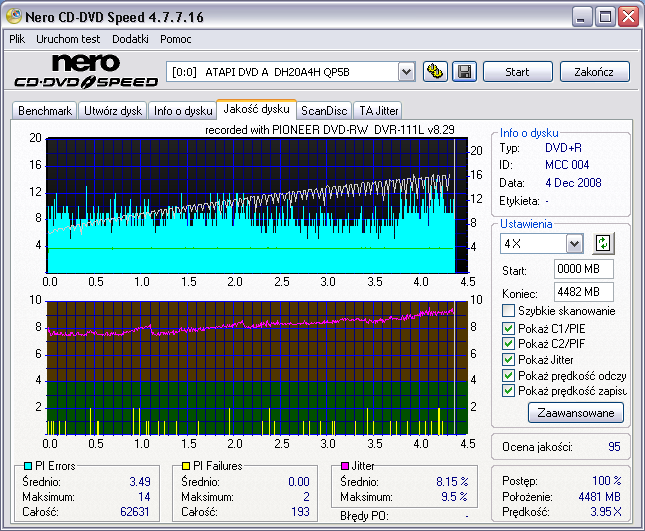Uncheck Pokaż C1/PIE
Viewport: 645px width, 531px height.
pyautogui.click(x=508, y=328)
